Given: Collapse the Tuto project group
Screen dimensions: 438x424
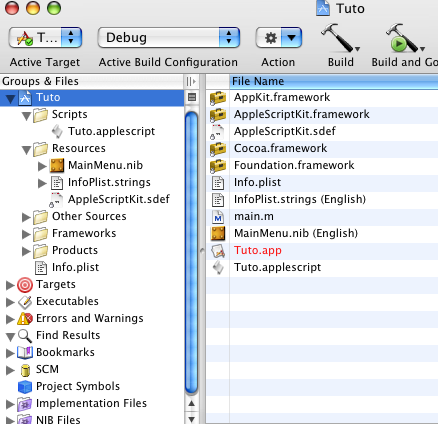Looking at the screenshot, I should click(x=11, y=98).
